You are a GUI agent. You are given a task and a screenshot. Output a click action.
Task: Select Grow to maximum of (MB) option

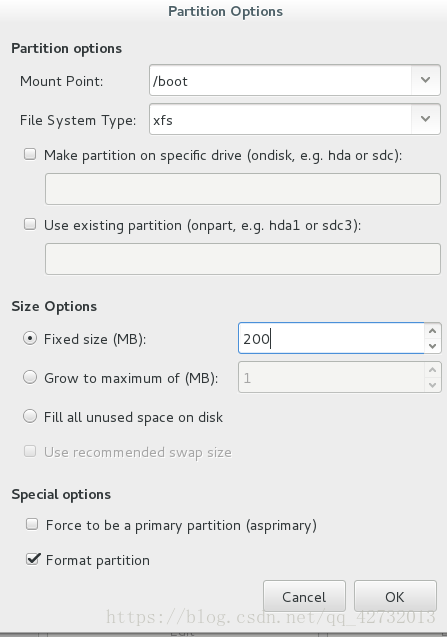pyautogui.click(x=30, y=377)
